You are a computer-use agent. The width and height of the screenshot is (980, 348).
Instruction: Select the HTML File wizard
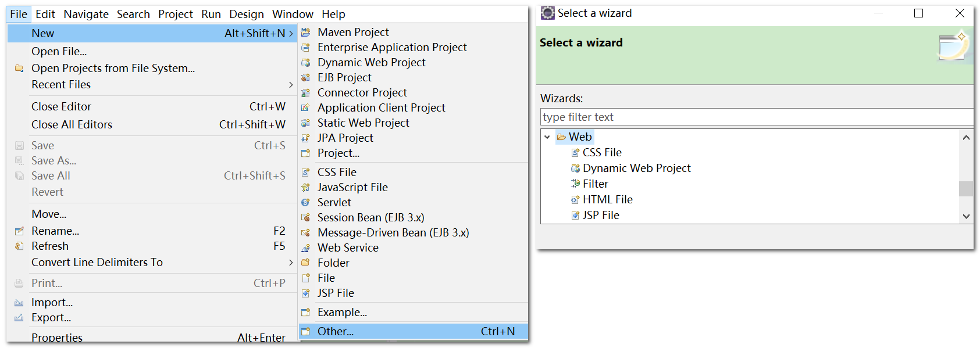(x=608, y=199)
